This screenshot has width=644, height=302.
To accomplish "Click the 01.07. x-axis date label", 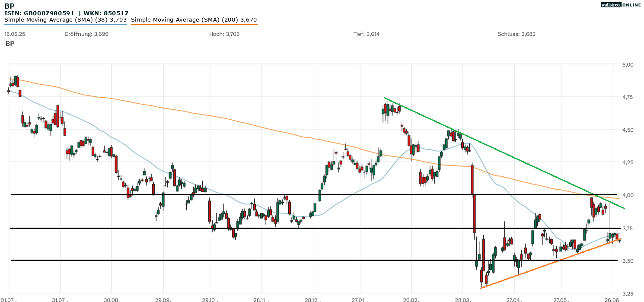I will (x=9, y=299).
